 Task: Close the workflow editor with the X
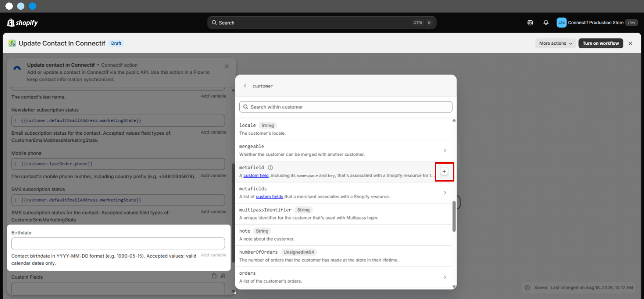coord(630,43)
